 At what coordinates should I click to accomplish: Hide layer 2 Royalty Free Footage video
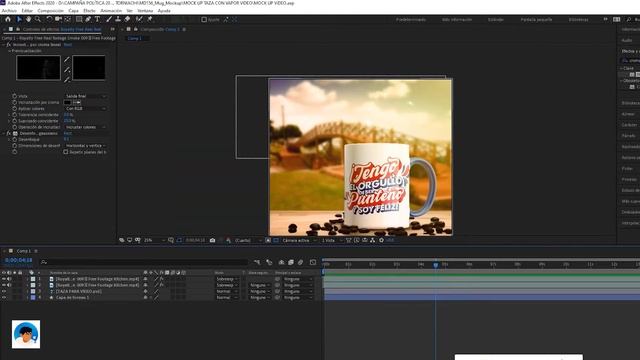point(4,285)
